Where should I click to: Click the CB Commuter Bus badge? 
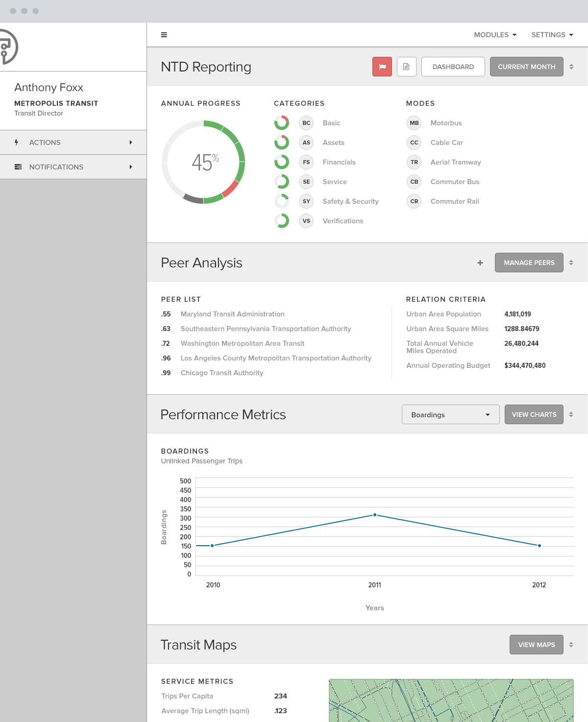[x=414, y=182]
